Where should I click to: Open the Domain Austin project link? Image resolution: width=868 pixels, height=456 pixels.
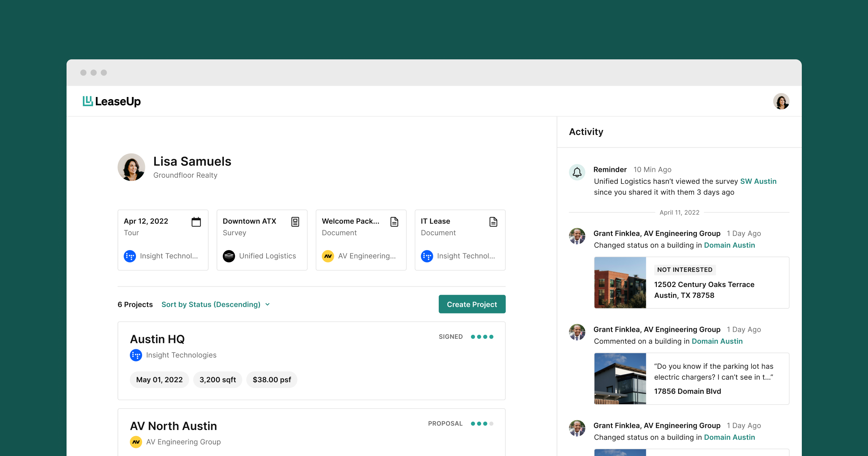click(729, 245)
